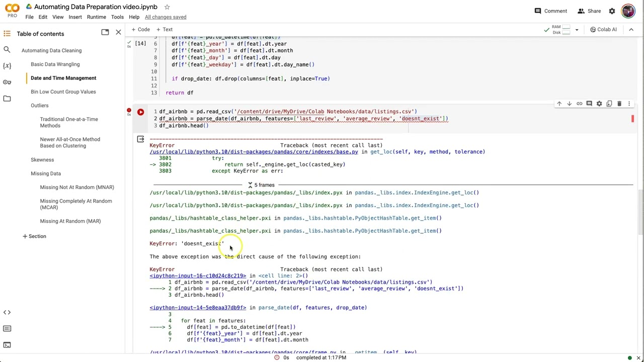Open ipython-input-14 traceback link
The height and width of the screenshot is (362, 644).
(198, 308)
